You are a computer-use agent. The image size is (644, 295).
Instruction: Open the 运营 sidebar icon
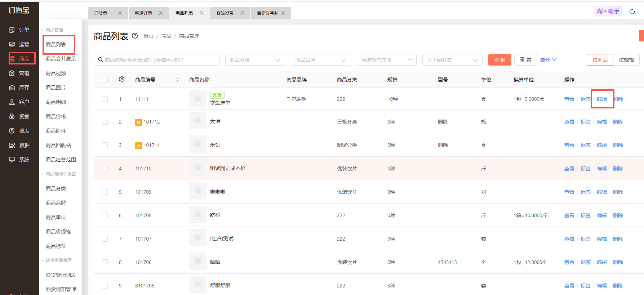tap(12, 44)
